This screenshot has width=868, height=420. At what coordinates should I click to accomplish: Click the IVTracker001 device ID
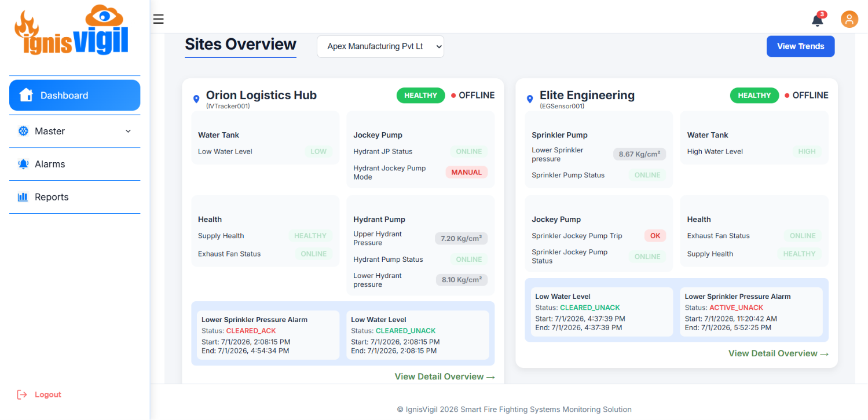[x=228, y=106]
